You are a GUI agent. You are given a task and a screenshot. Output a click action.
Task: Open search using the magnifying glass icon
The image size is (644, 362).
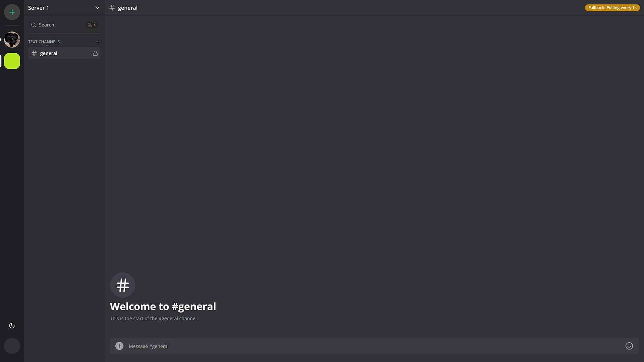tap(34, 25)
